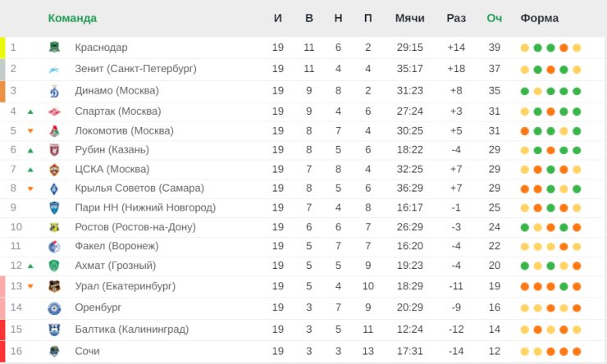The image size is (607, 364).
Task: Open the Ростов (Ростов-на-Дону) team link
Action: click(x=135, y=227)
